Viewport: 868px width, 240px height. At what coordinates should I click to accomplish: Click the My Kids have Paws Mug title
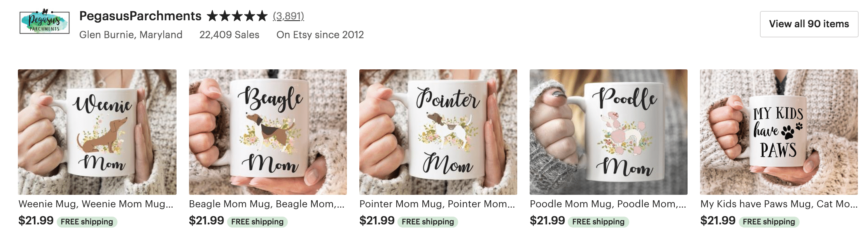[778, 204]
